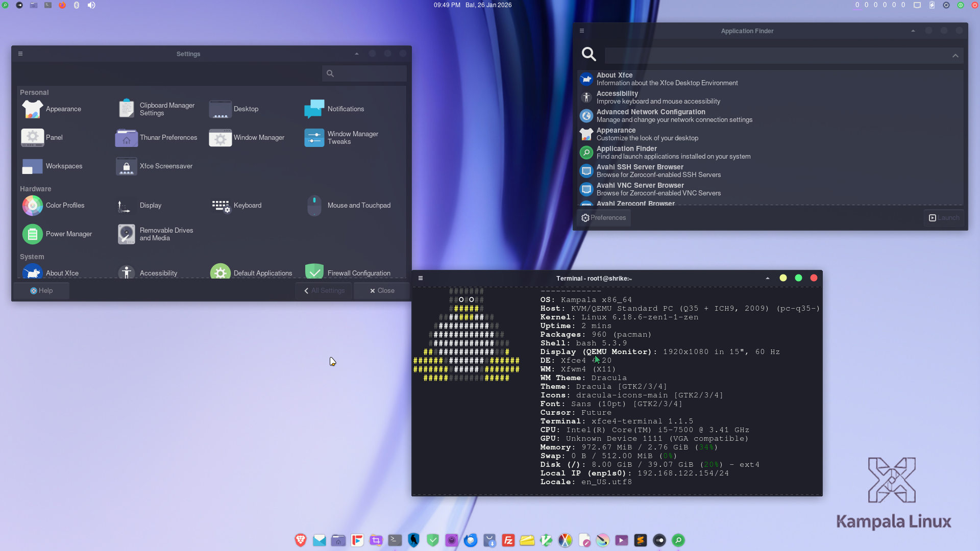The width and height of the screenshot is (980, 551).
Task: Collapse Application Finder with the chevron arrow
Action: [x=955, y=56]
